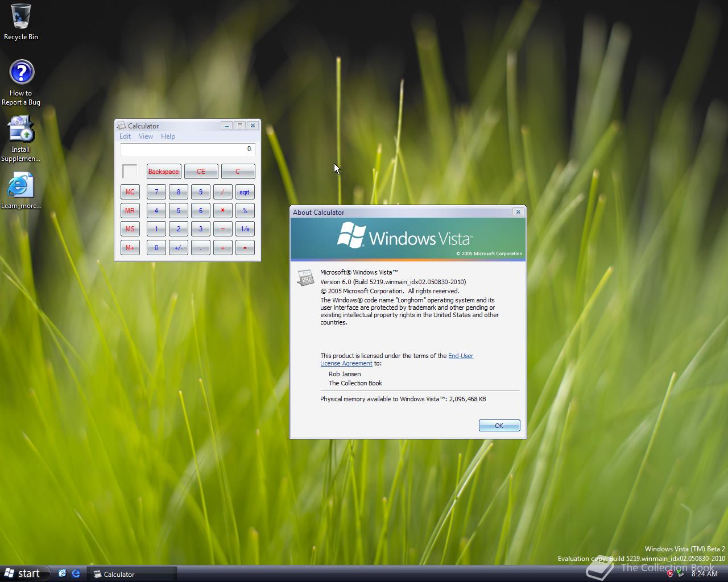Click the first quick launch icon

[63, 573]
